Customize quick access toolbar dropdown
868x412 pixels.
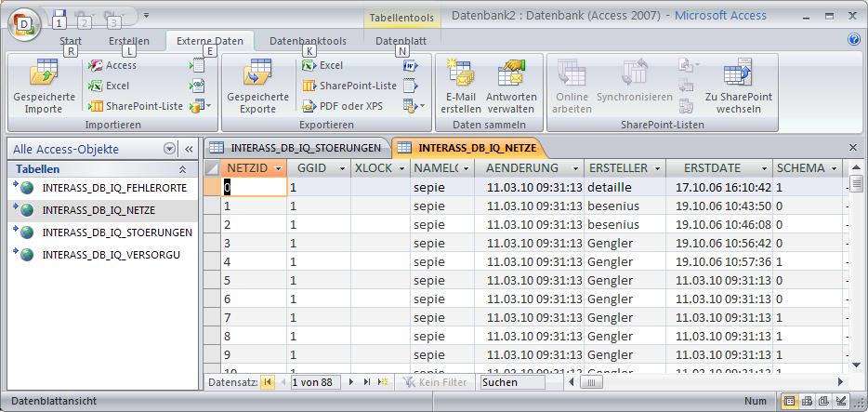pos(146,15)
